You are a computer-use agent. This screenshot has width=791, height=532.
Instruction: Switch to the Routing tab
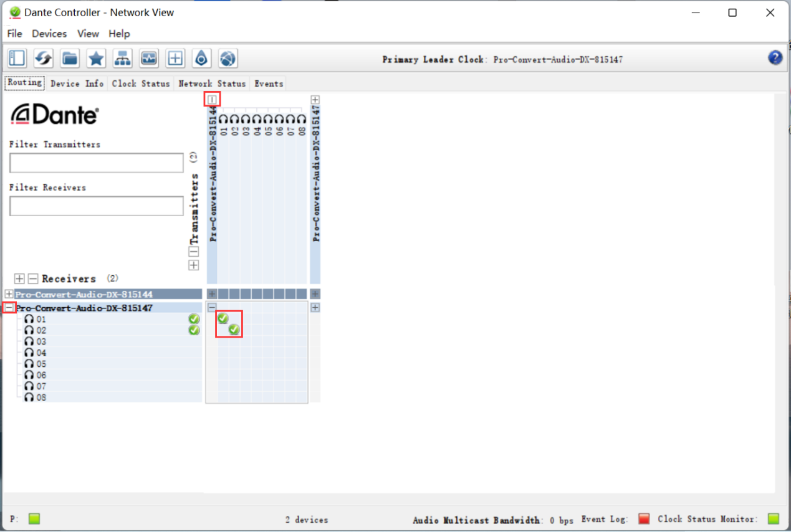tap(25, 83)
